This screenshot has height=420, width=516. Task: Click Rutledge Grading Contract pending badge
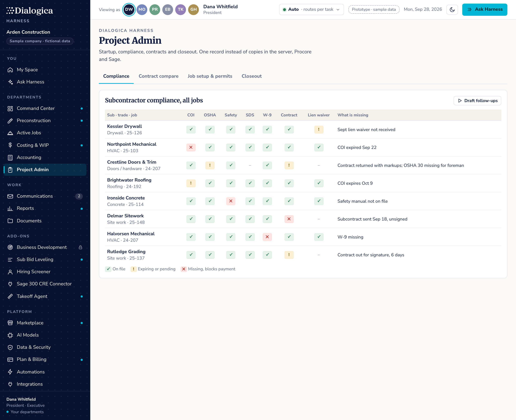click(289, 255)
